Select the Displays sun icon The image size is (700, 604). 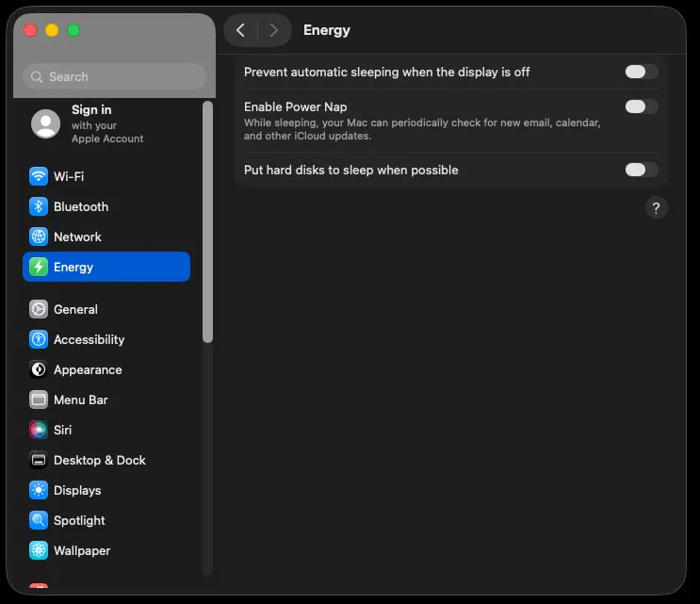[x=39, y=490]
